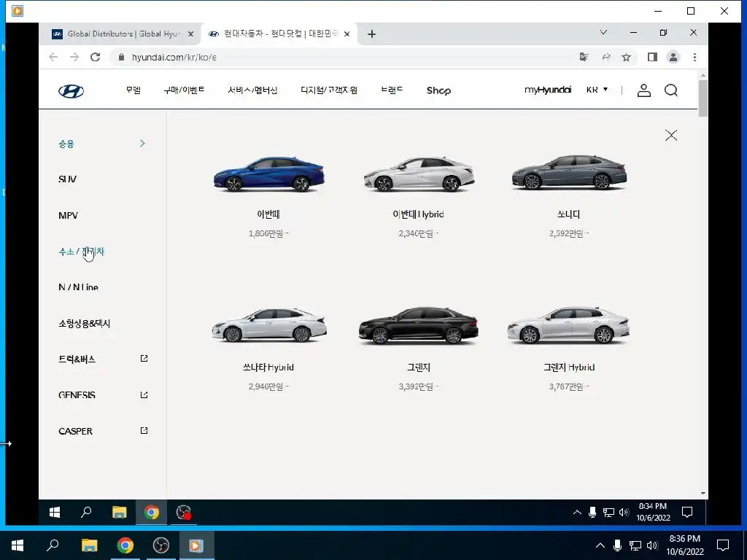Click the external link icon beside GENESIS
Image resolution: width=747 pixels, height=560 pixels.
144,394
